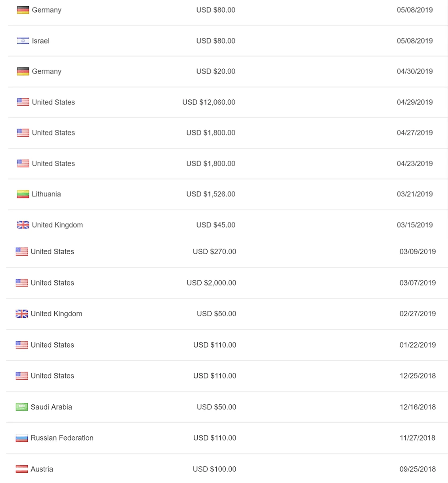Select the 03/21/2019 date cell
448x483 pixels.
(x=415, y=194)
